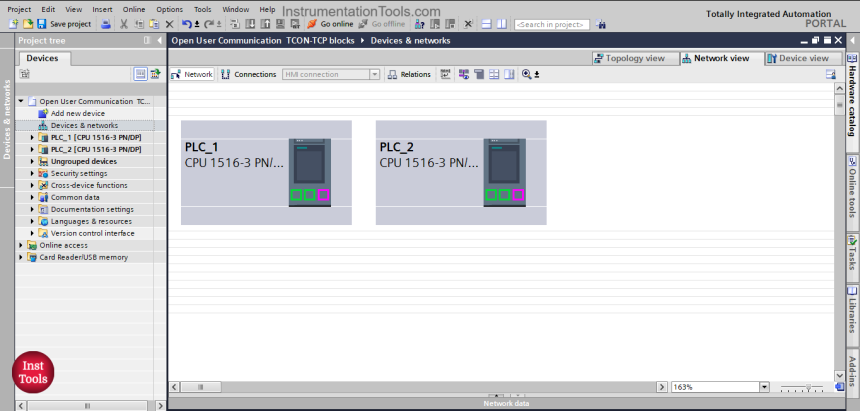Click the Compile icon in main toolbar
The image size is (860, 411).
tap(235, 24)
